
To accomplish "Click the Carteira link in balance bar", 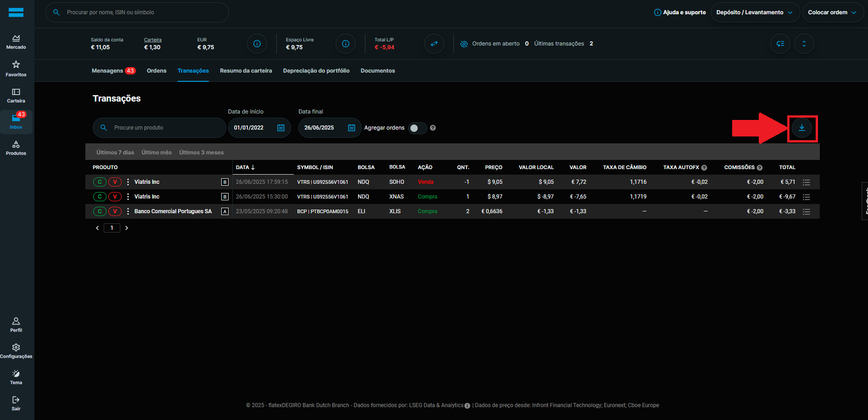I will tap(153, 40).
